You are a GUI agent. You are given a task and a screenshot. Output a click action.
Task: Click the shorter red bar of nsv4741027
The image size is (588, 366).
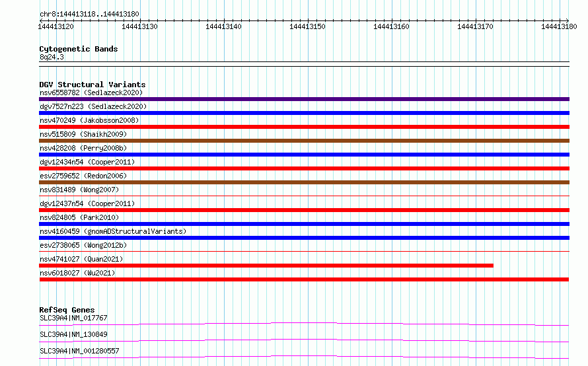pos(266,266)
